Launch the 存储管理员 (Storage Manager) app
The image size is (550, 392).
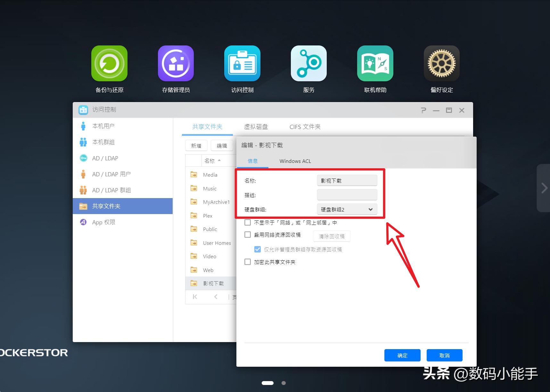coord(176,63)
